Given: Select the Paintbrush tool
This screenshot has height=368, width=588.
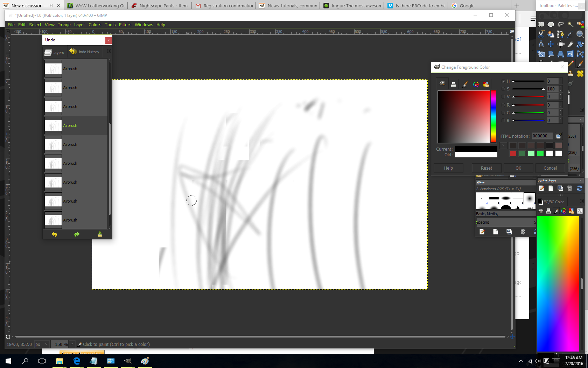Looking at the screenshot, I should pyautogui.click(x=580, y=63).
